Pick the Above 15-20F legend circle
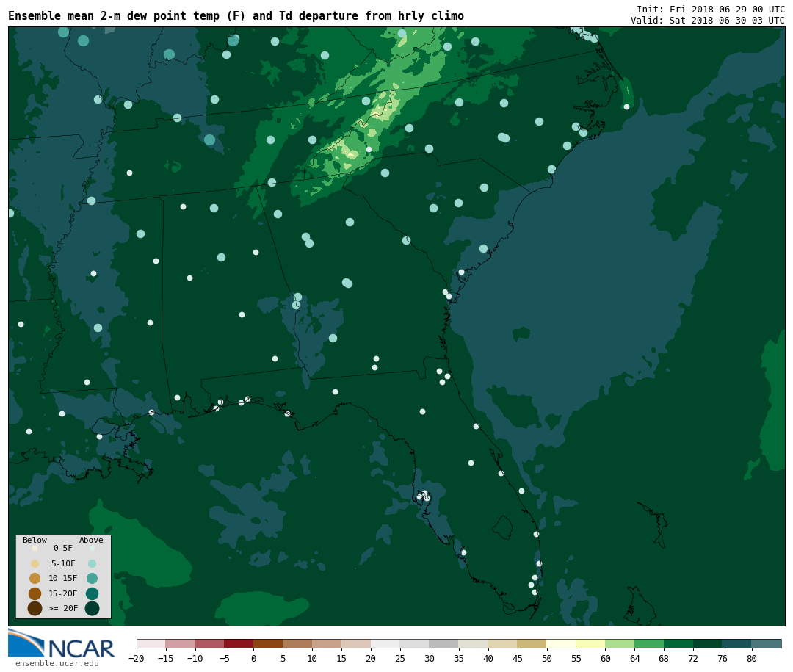 pyautogui.click(x=92, y=593)
